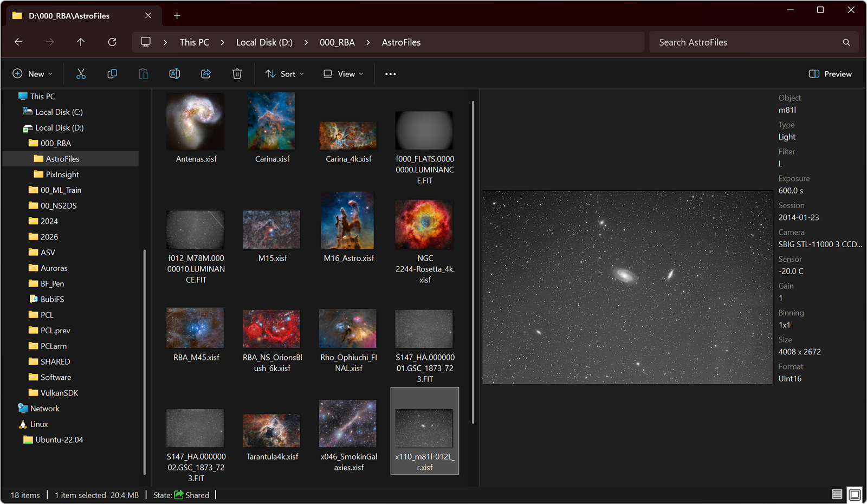Image resolution: width=867 pixels, height=504 pixels.
Task: Toggle the Preview pane button
Action: [830, 74]
